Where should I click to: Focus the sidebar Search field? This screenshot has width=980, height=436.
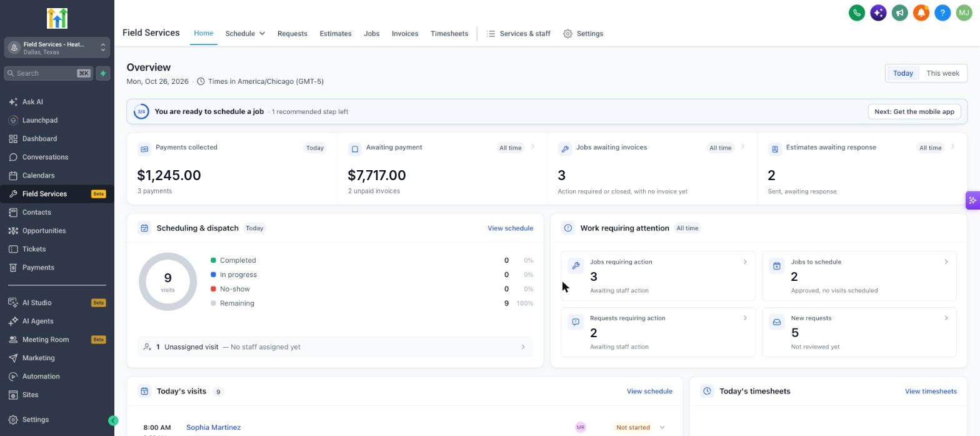coord(49,73)
